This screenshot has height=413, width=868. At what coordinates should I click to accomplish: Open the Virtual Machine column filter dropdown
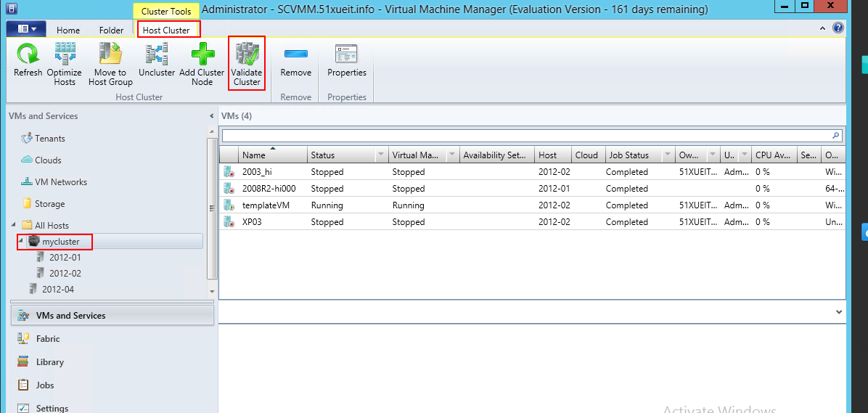pyautogui.click(x=452, y=155)
